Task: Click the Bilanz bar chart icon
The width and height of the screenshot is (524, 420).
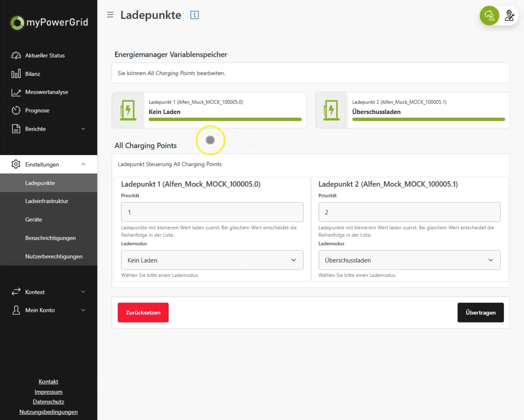Action: coord(16,74)
